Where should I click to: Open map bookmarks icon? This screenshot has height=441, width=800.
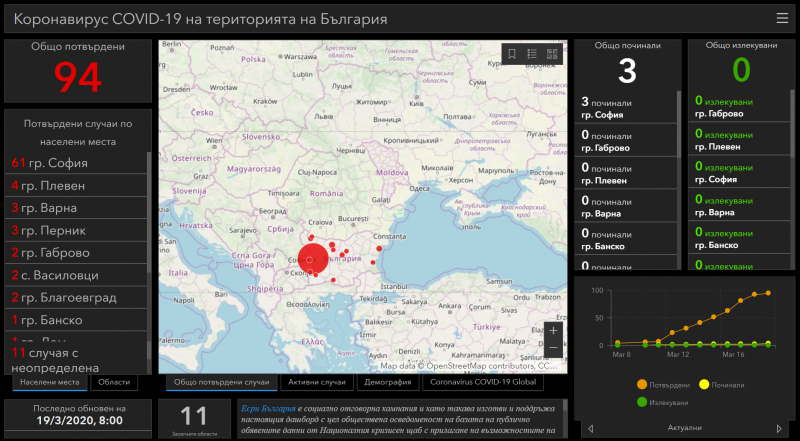tap(512, 54)
